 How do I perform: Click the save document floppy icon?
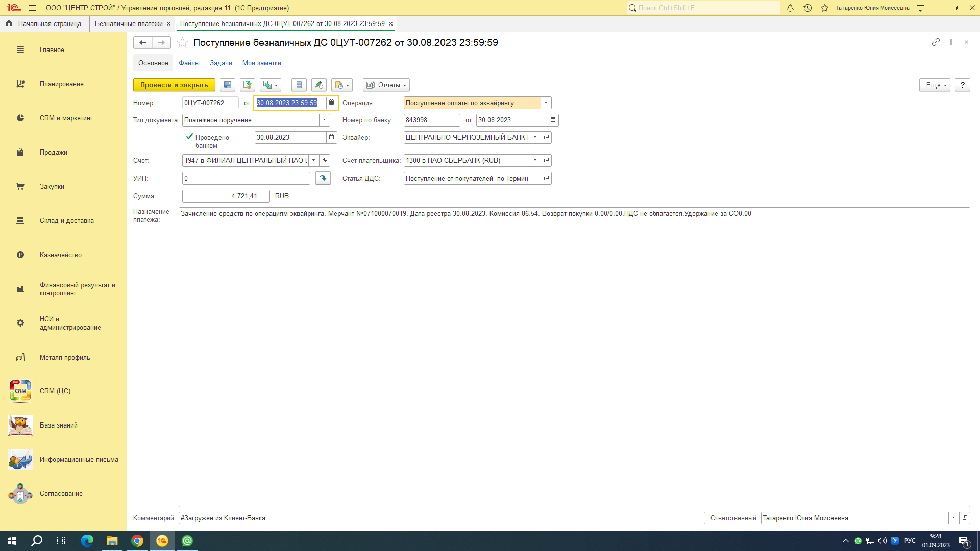tap(228, 85)
